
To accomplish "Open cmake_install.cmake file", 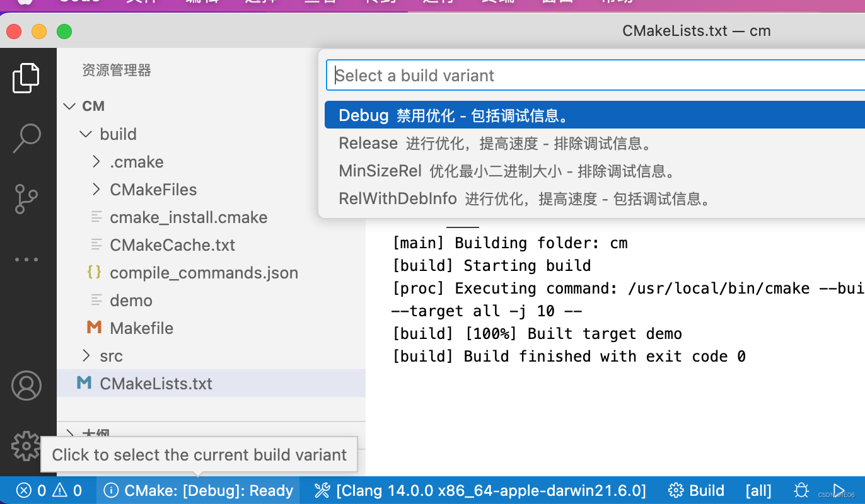I will (189, 217).
